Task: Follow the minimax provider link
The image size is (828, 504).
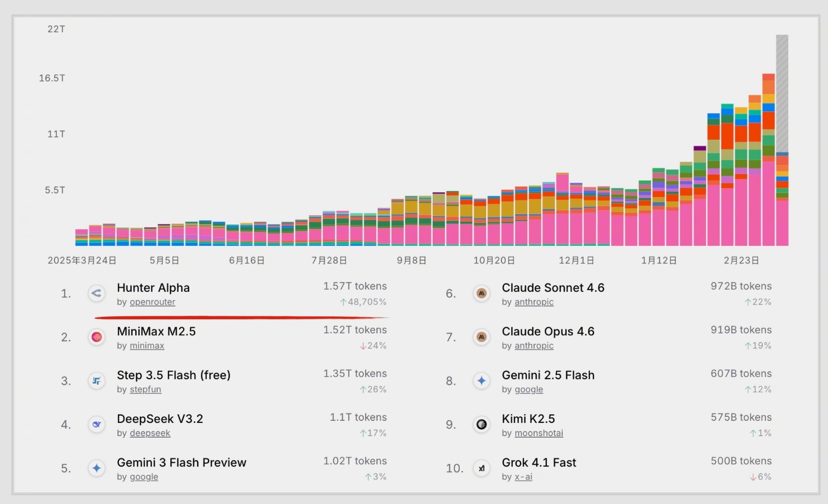Action: pos(147,346)
